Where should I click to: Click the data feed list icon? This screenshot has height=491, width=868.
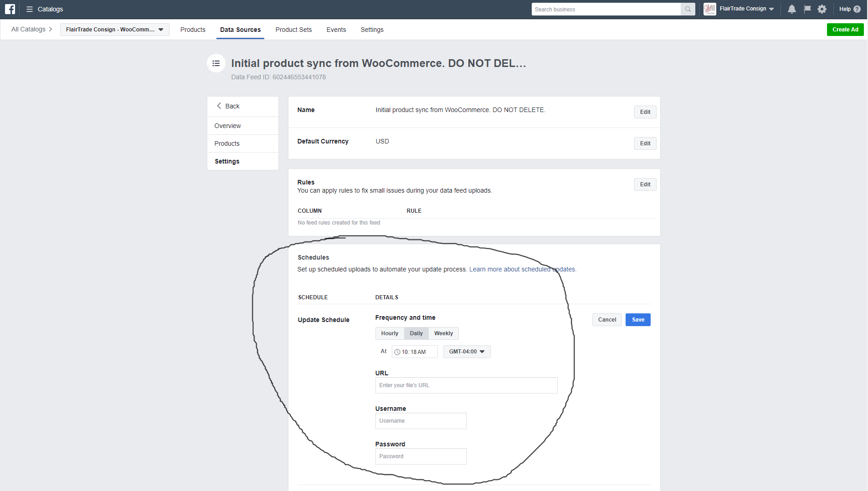click(216, 63)
